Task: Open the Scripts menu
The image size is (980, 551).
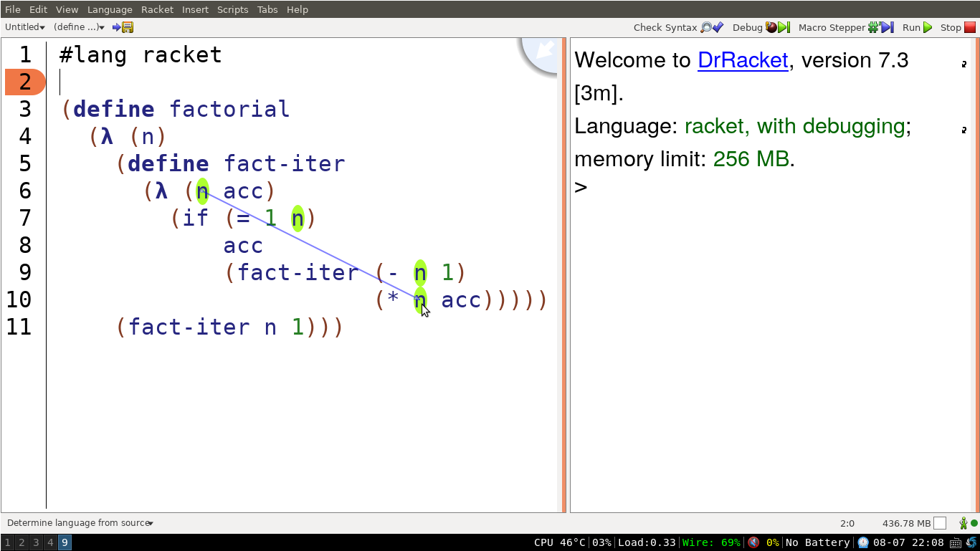Action: [232, 9]
